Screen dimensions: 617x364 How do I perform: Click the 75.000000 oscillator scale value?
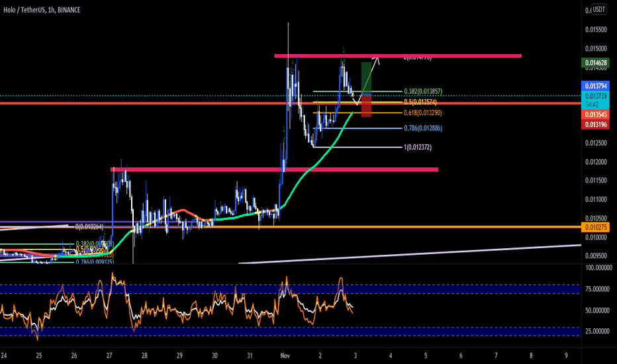598,289
